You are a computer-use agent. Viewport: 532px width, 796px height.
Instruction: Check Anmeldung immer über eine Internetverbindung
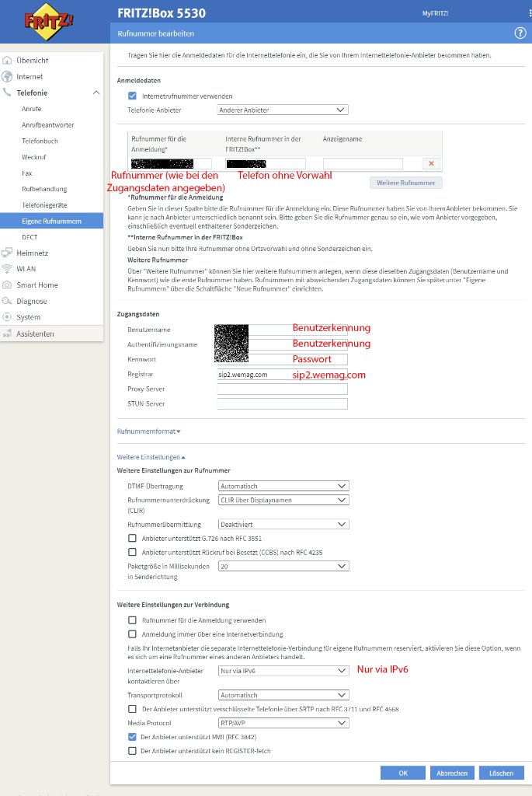(x=132, y=634)
